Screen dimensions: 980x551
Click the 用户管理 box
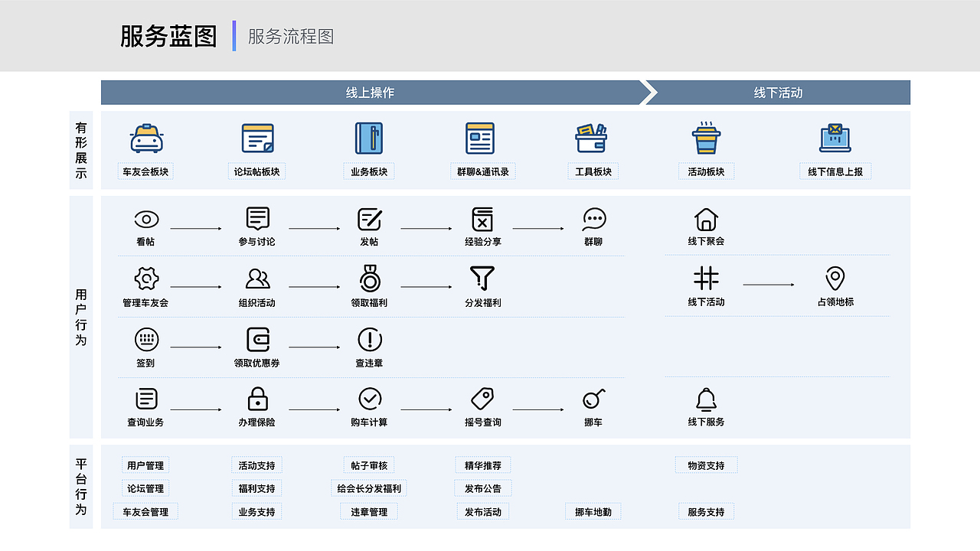click(x=145, y=465)
